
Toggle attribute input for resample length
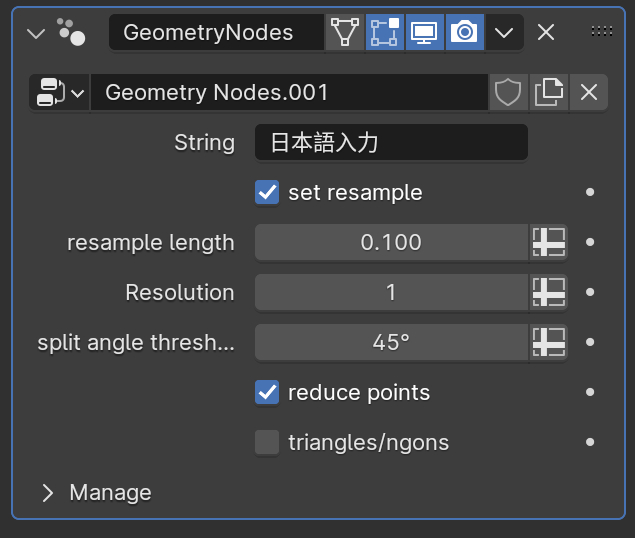pyautogui.click(x=548, y=242)
